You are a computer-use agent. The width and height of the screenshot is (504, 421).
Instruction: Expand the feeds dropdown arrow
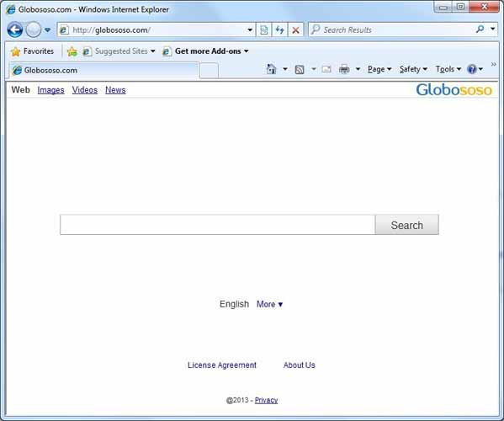(313, 69)
